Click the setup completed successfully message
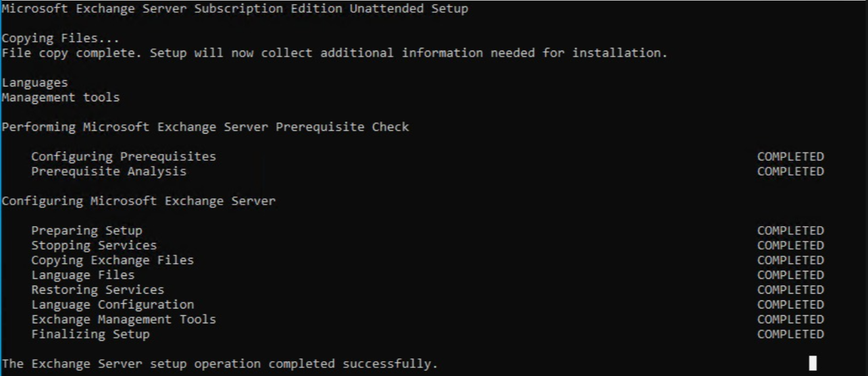The height and width of the screenshot is (376, 868). 220,365
